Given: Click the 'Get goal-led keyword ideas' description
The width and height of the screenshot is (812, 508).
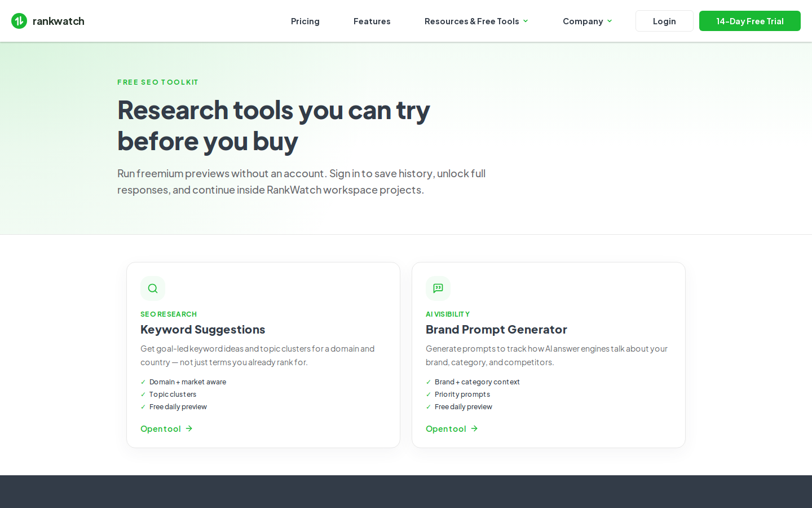Looking at the screenshot, I should (x=258, y=355).
